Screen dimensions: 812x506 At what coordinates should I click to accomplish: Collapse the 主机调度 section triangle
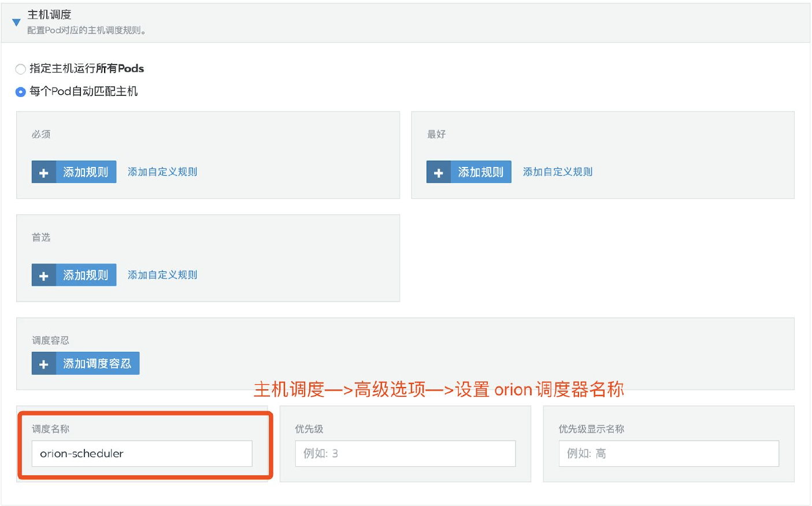click(16, 23)
